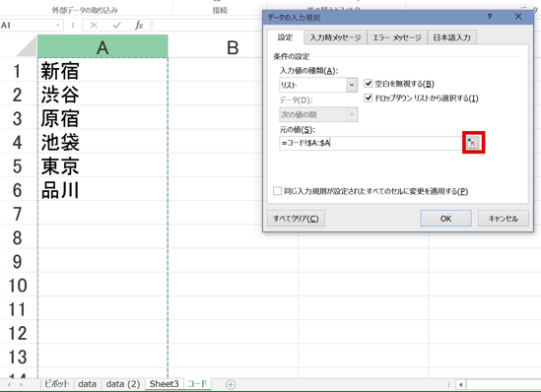This screenshot has width=541, height=392.
Task: Click the dialog help question mark
Action: 489,17
